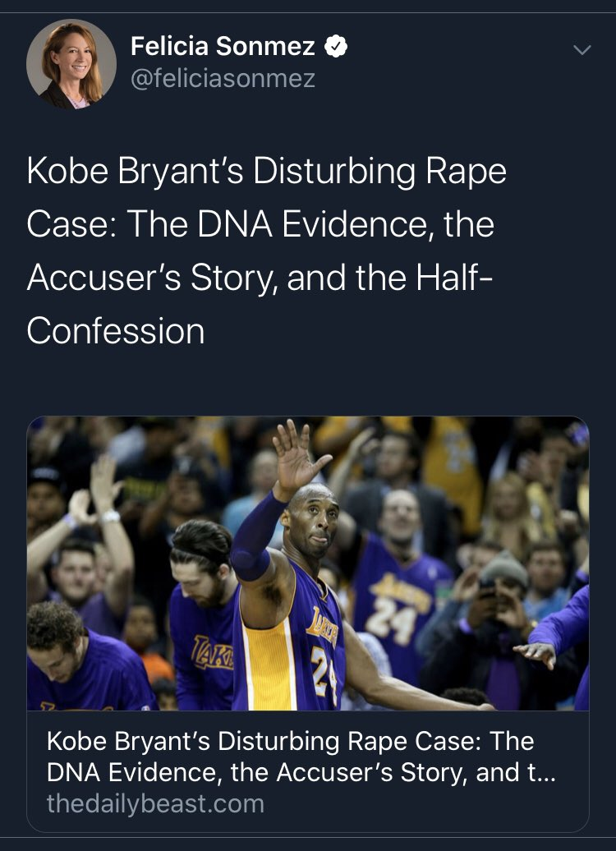Open the Felicia Sonmez display name
Image resolution: width=616 pixels, height=851 pixels.
[223, 46]
